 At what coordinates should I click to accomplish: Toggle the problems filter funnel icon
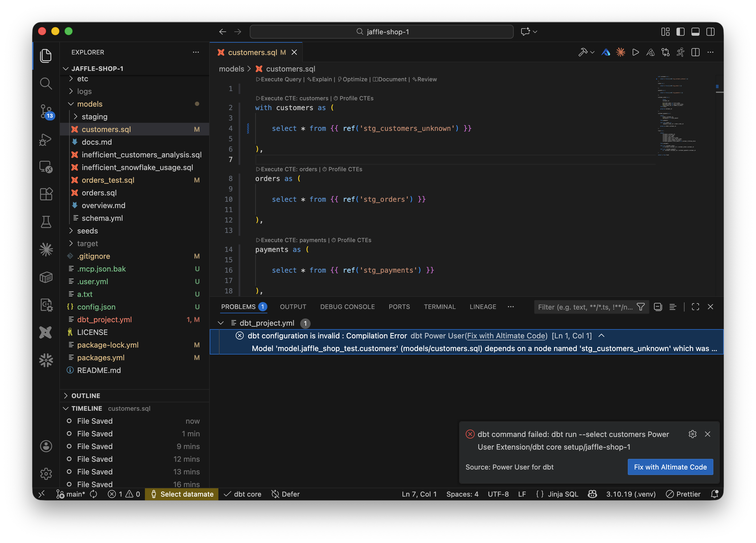coord(641,307)
